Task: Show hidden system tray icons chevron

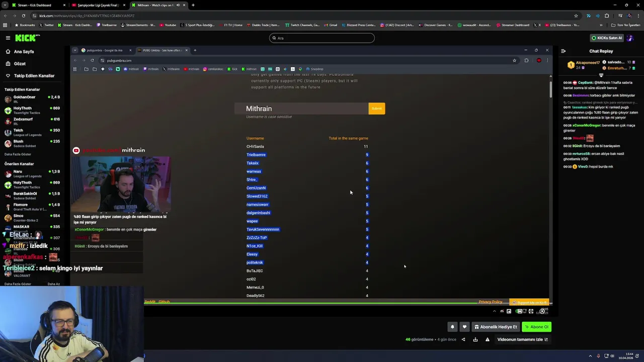Action: 591,356
